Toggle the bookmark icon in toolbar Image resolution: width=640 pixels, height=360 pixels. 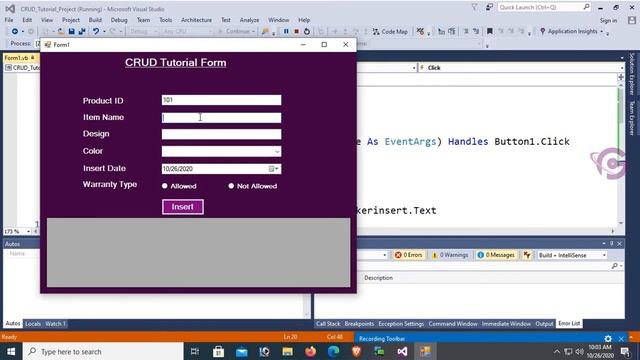click(490, 31)
